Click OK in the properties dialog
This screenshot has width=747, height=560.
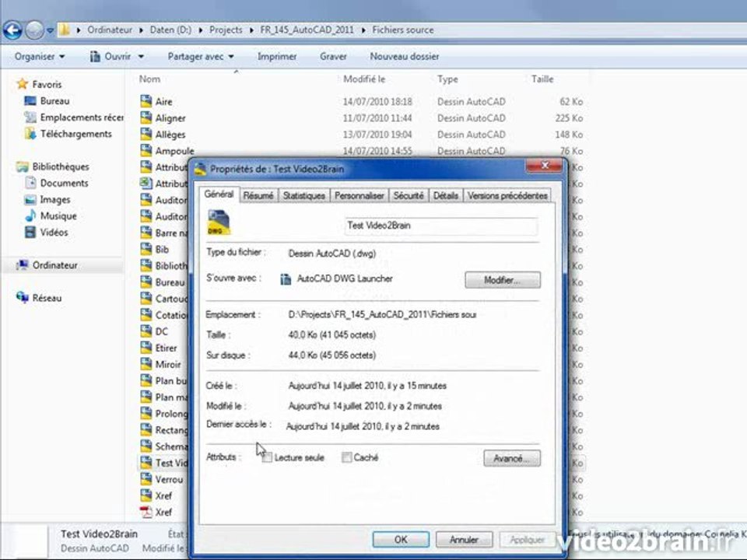[401, 540]
